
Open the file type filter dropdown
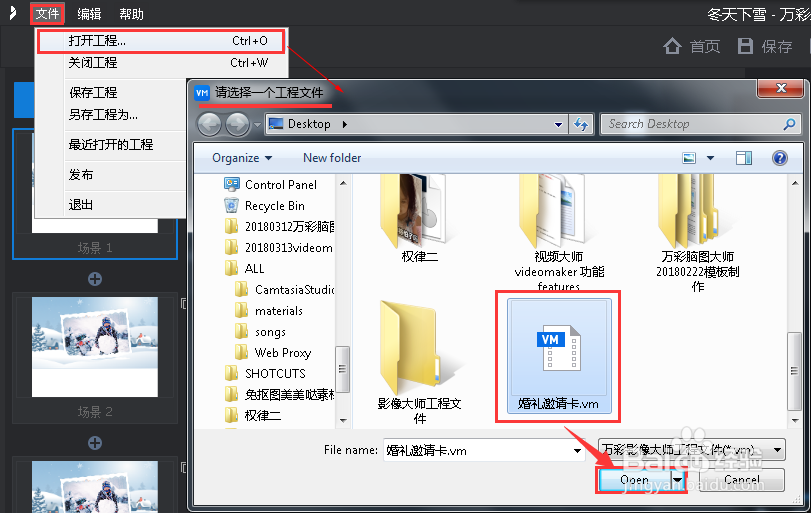point(692,449)
